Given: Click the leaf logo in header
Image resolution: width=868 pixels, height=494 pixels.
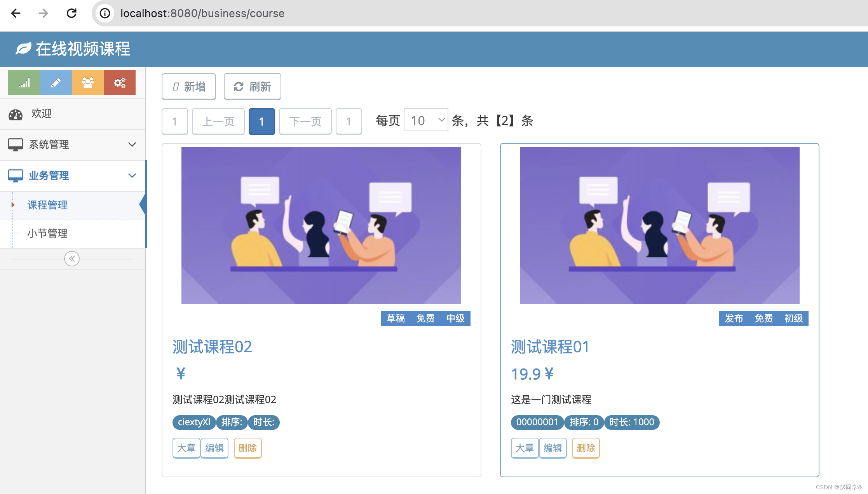Looking at the screenshot, I should coord(23,49).
